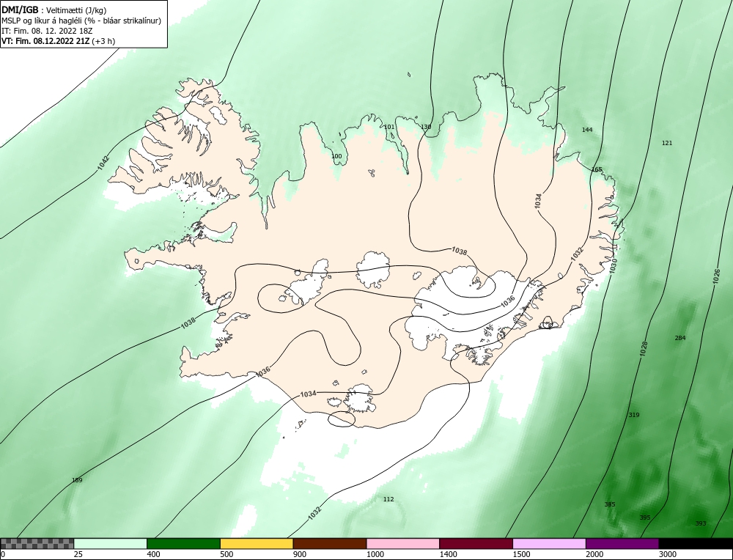Viewport: 733px width, 560px height.
Task: Click the CAPE value 319 in southeast ocean
Action: tap(634, 415)
